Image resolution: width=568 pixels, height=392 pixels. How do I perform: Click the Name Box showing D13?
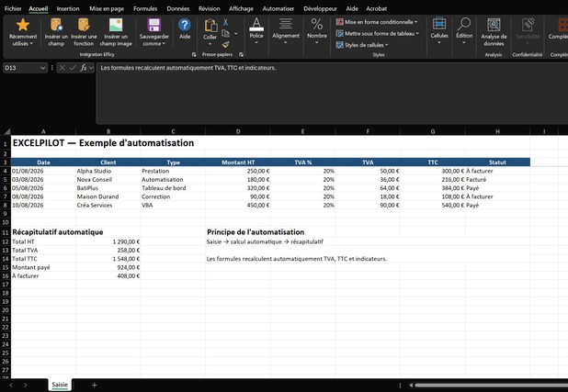(x=21, y=68)
